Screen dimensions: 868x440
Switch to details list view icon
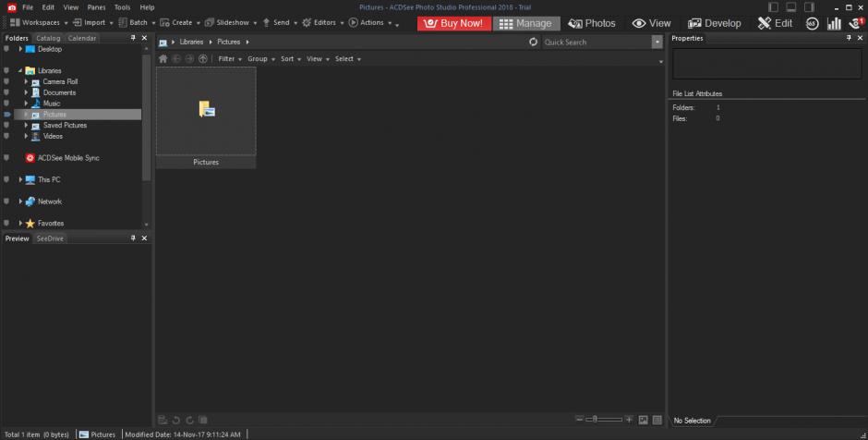pyautogui.click(x=657, y=420)
